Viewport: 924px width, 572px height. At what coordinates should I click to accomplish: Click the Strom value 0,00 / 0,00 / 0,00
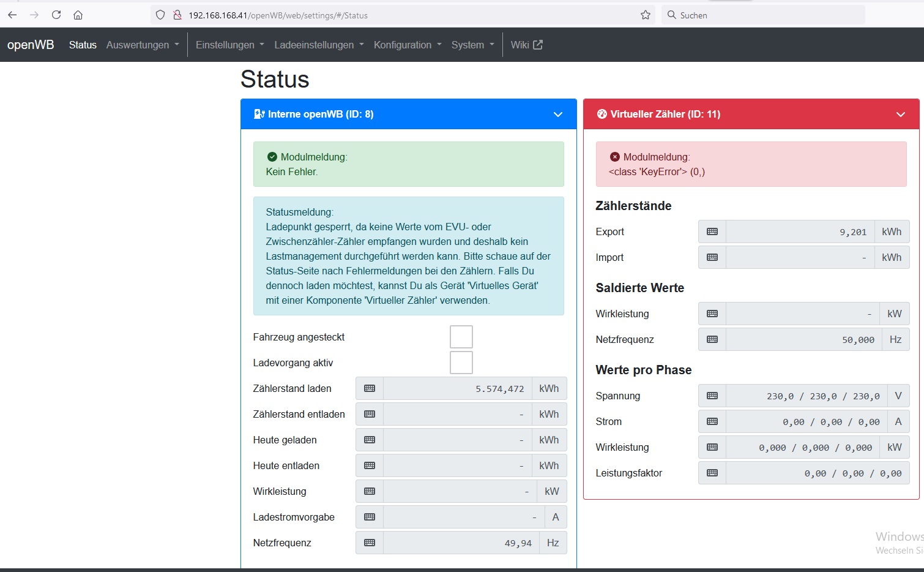(x=807, y=421)
